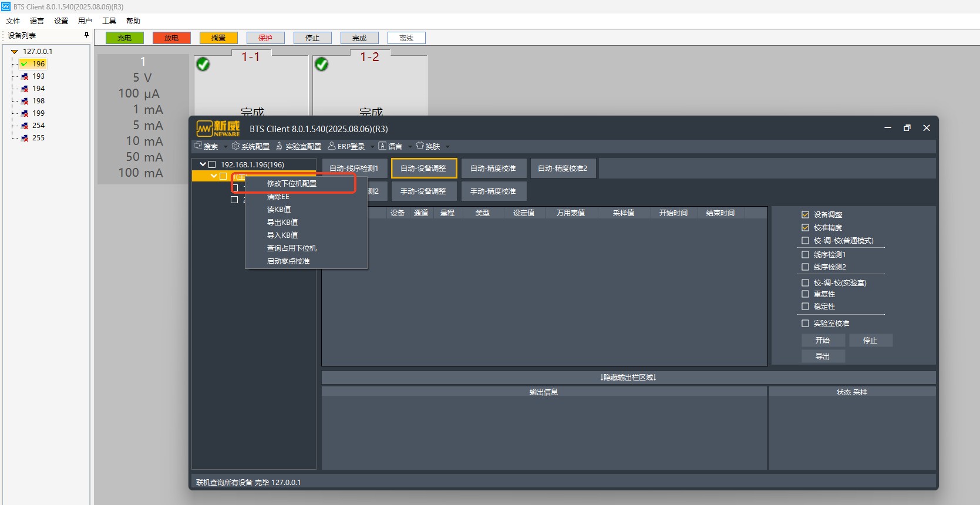The width and height of the screenshot is (980, 505).
Task: Click the 自动-设备调整 button
Action: coord(423,169)
